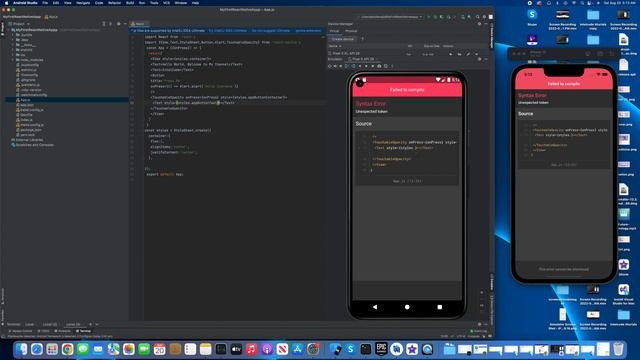This screenshot has height=360, width=640.
Task: Open the File menu in the menu bar
Action: pyautogui.click(x=45, y=3)
